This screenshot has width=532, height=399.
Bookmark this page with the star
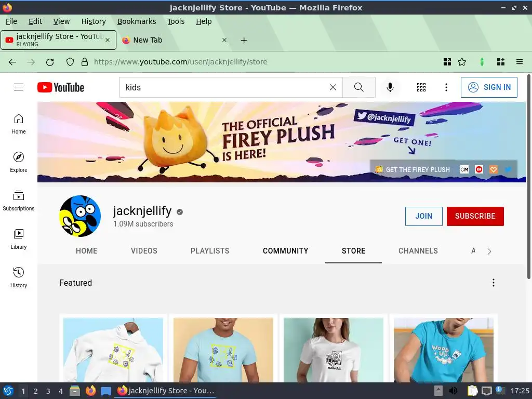(462, 62)
